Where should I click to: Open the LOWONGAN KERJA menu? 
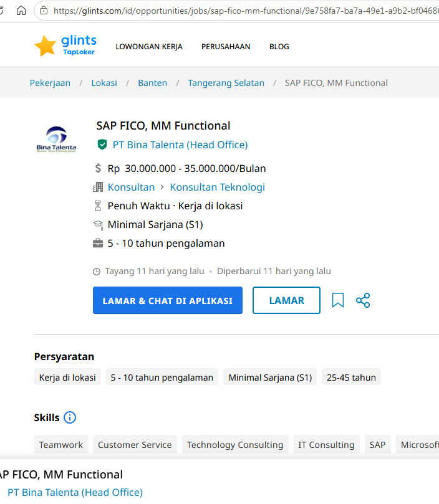tap(149, 47)
